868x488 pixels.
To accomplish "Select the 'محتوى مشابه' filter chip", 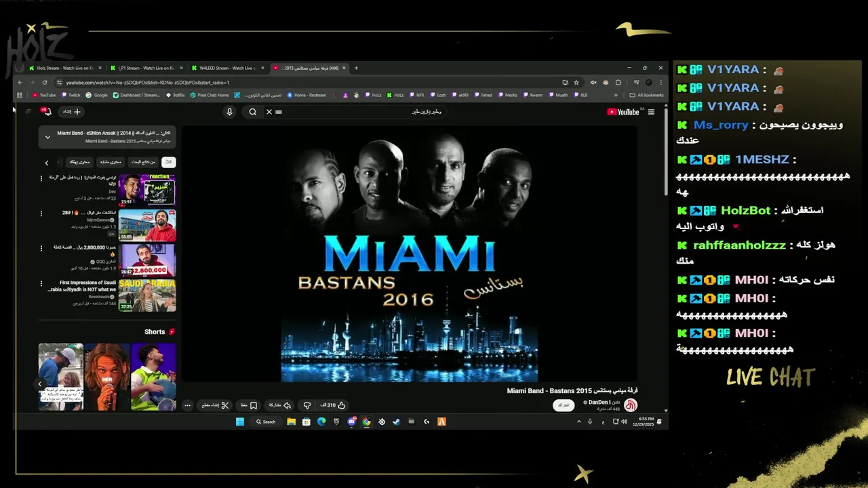I will 111,162.
